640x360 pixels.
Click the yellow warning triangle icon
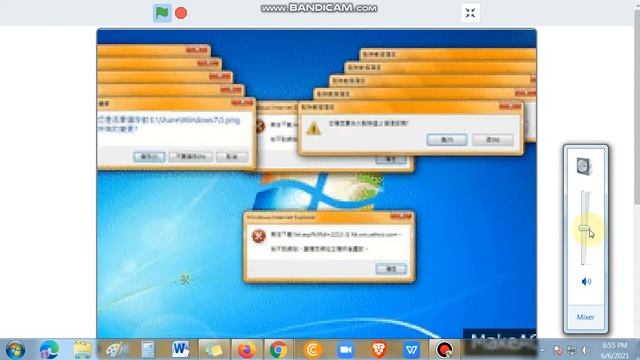coord(313,128)
